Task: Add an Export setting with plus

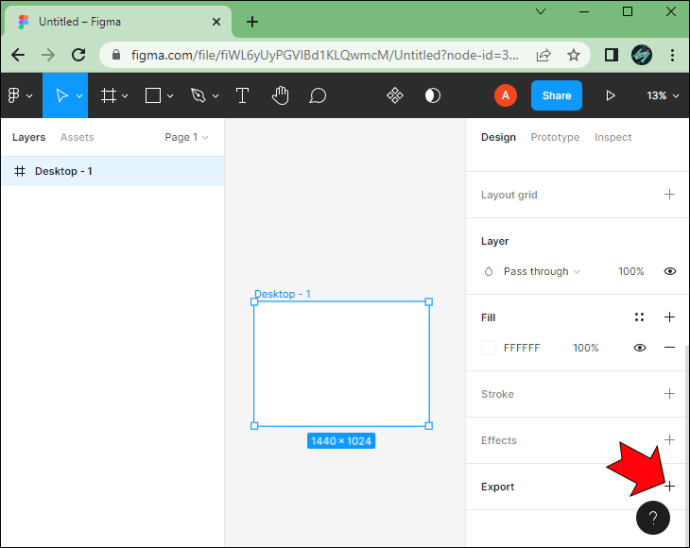Action: (669, 486)
